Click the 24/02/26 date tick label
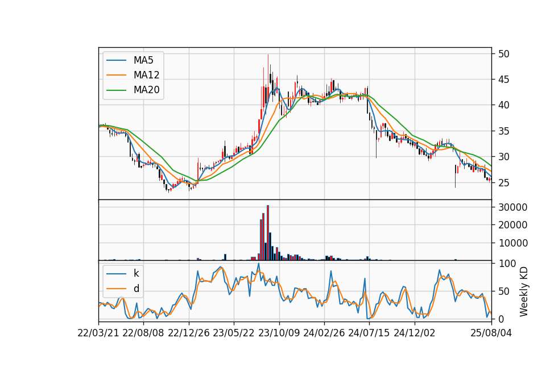This screenshot has height=392, width=546. pyautogui.click(x=324, y=333)
